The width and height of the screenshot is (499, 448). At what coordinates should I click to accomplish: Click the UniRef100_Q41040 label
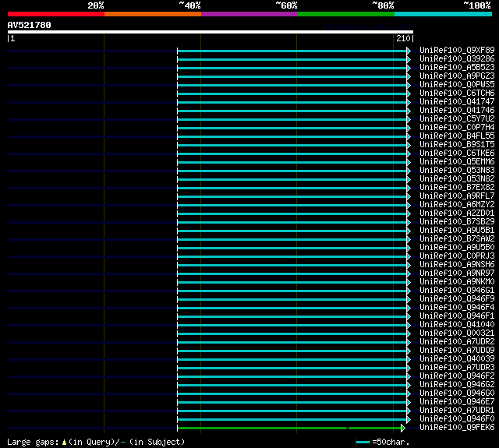pyautogui.click(x=457, y=325)
